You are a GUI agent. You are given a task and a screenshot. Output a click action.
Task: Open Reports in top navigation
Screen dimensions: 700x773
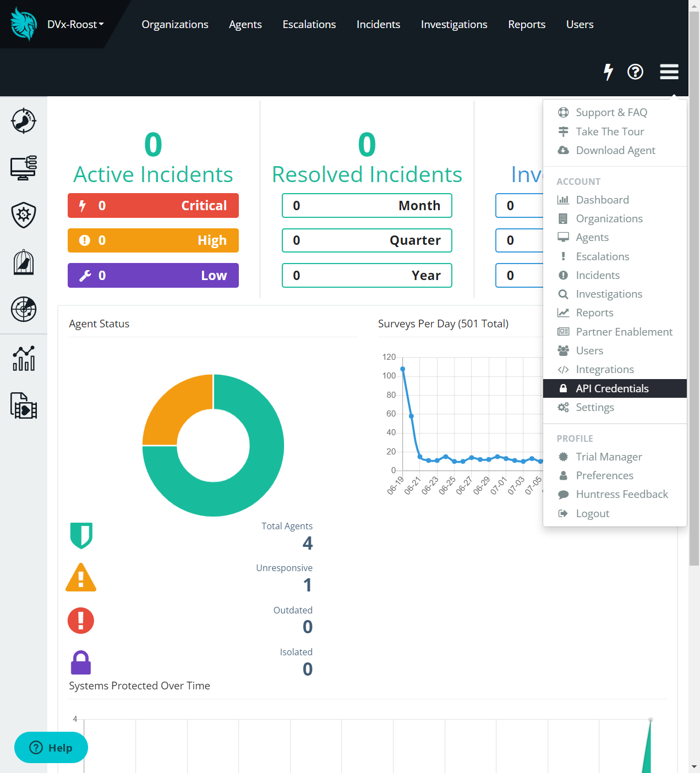pos(527,24)
